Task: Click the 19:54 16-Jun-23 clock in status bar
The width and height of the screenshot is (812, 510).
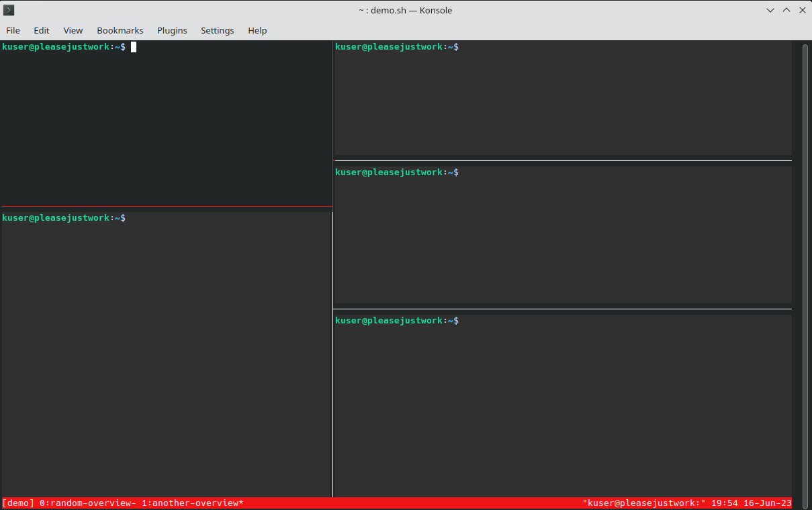Action: tap(752, 503)
